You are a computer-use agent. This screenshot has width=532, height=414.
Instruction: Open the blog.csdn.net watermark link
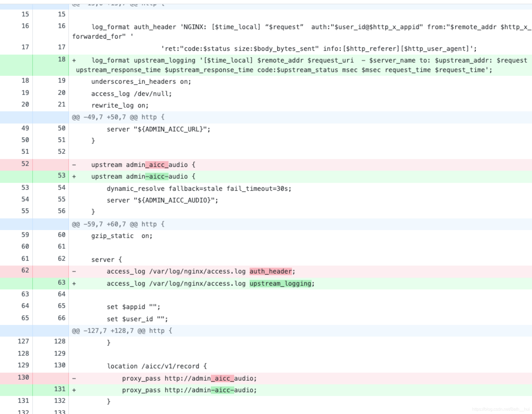click(500, 409)
